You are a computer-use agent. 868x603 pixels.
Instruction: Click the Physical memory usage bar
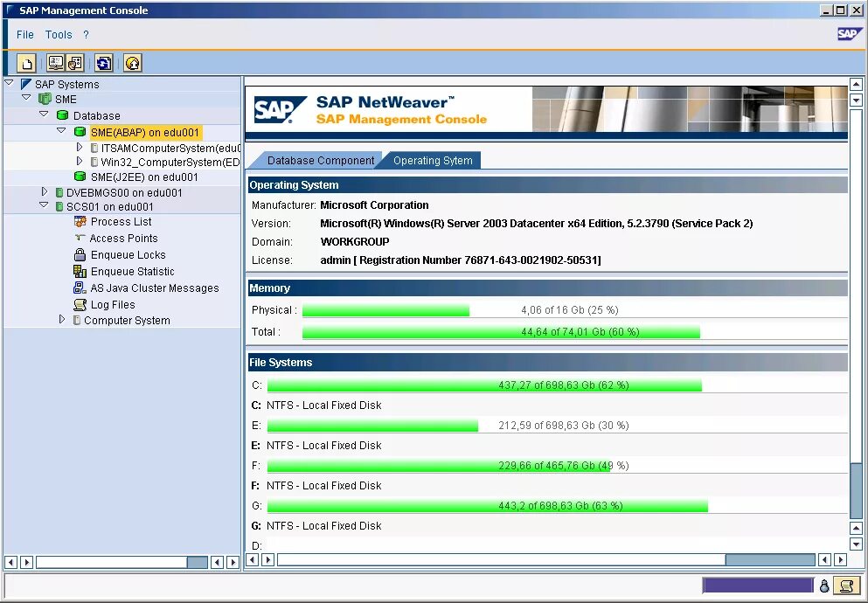point(385,309)
